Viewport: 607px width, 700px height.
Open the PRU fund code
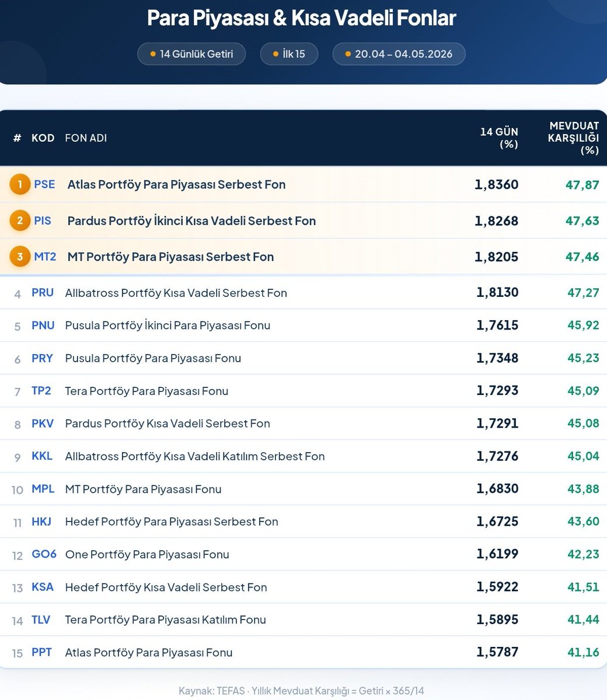tap(43, 293)
